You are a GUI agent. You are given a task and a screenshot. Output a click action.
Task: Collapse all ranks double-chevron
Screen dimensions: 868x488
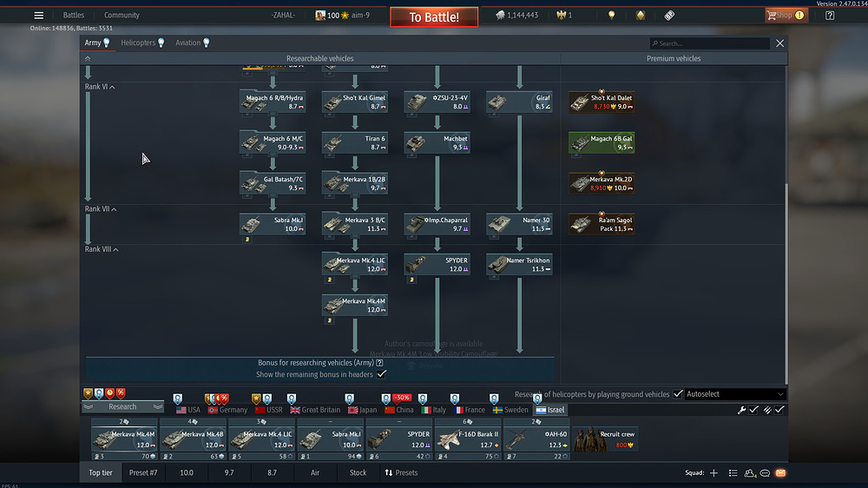88,58
